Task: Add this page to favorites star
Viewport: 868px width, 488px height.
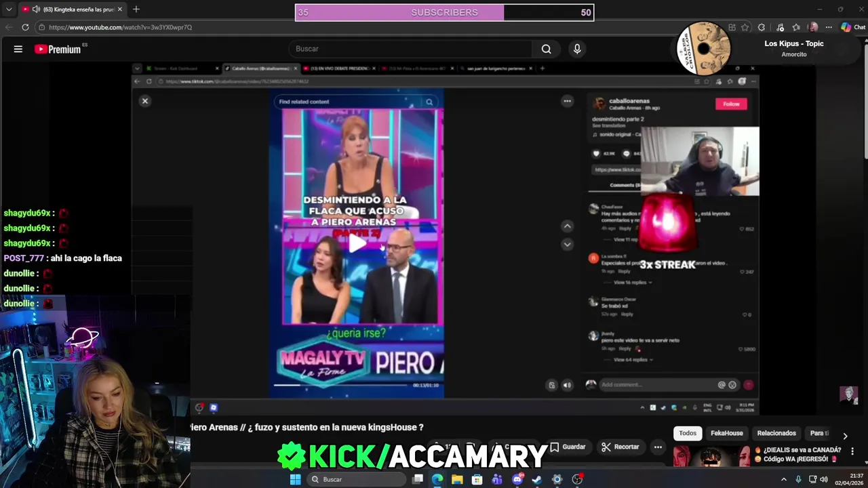Action: click(745, 27)
